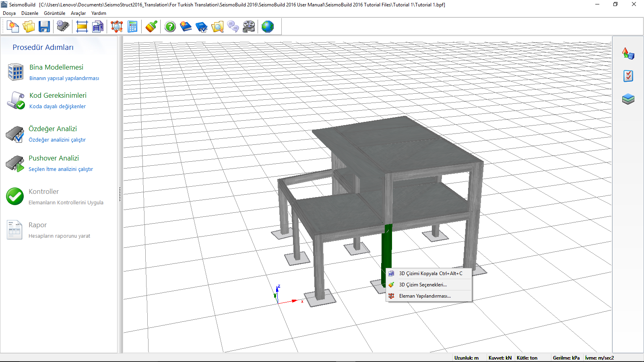Open the Pushover Analizi step
This screenshot has height=362, width=644.
tap(54, 158)
